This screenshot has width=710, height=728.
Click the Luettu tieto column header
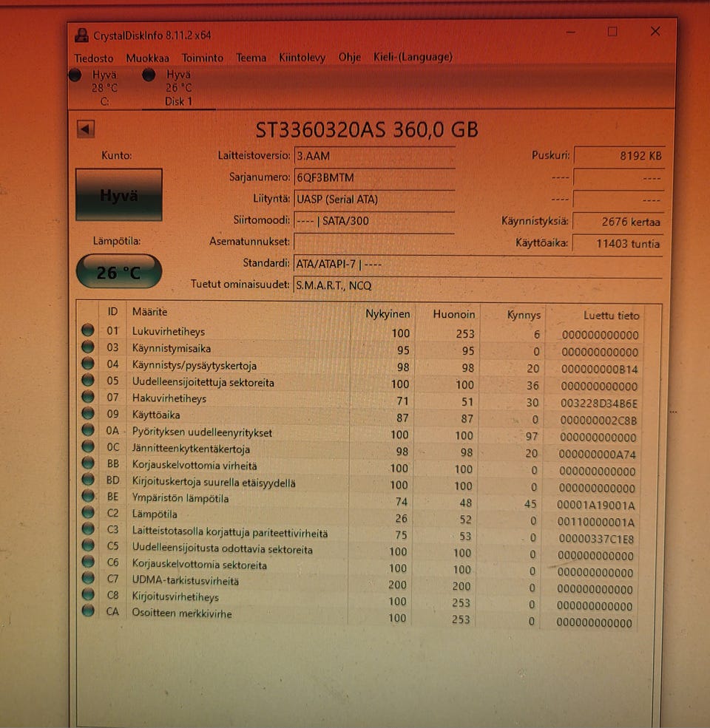click(x=612, y=316)
